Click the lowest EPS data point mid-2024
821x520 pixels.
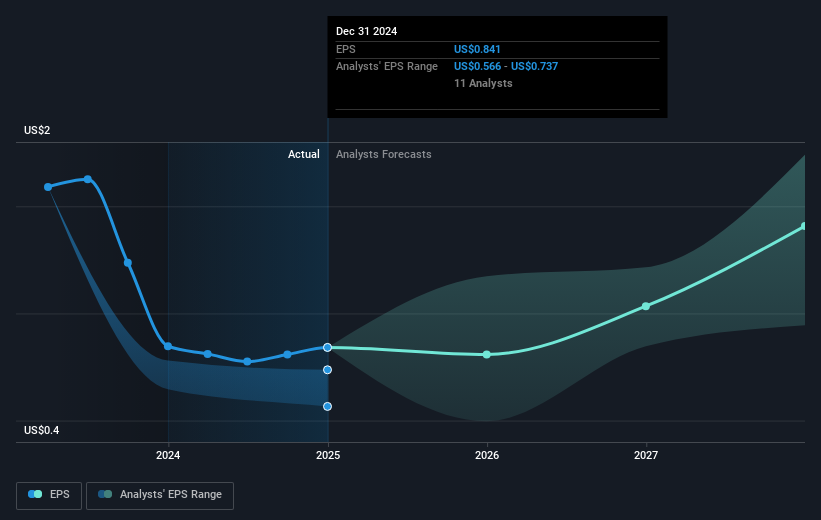(x=248, y=362)
